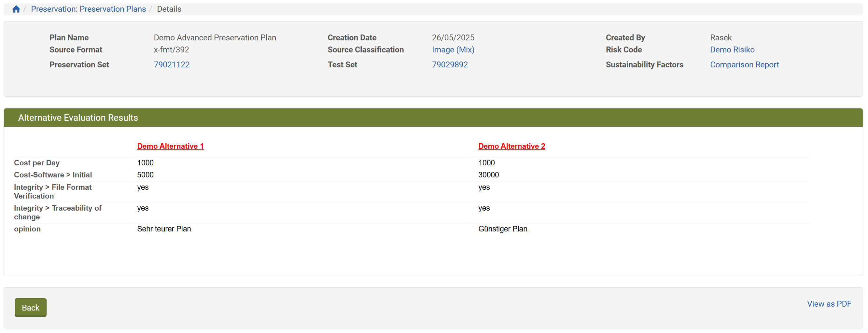
Task: Click the source format value x-fmt/392
Action: click(x=171, y=49)
